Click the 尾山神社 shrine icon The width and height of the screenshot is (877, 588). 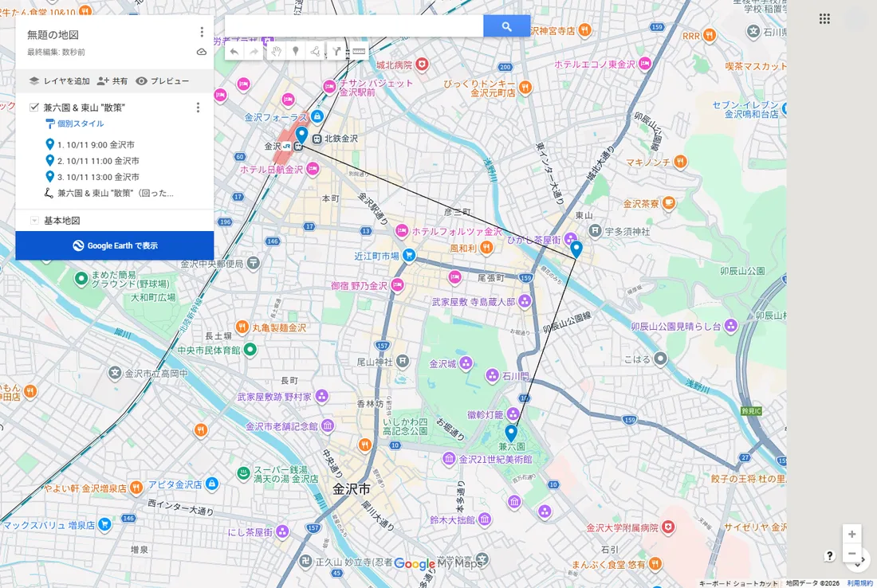[x=402, y=362]
